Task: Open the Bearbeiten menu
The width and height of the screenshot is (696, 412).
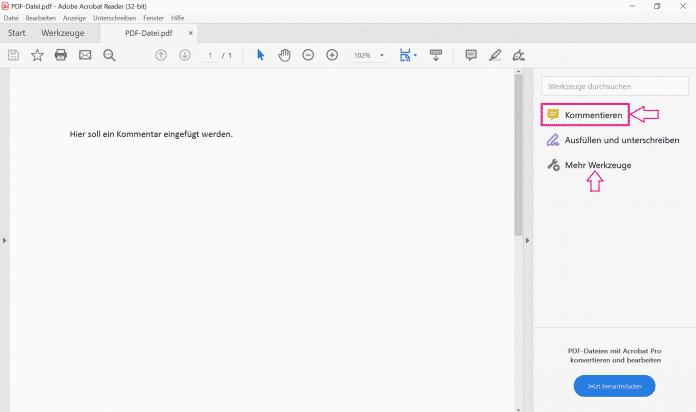Action: pos(40,18)
